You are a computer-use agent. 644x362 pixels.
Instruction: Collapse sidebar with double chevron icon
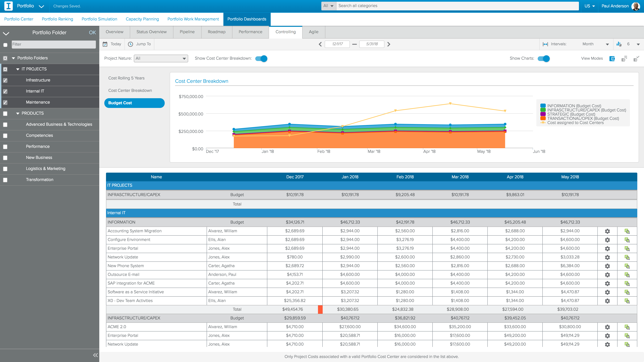click(95, 355)
